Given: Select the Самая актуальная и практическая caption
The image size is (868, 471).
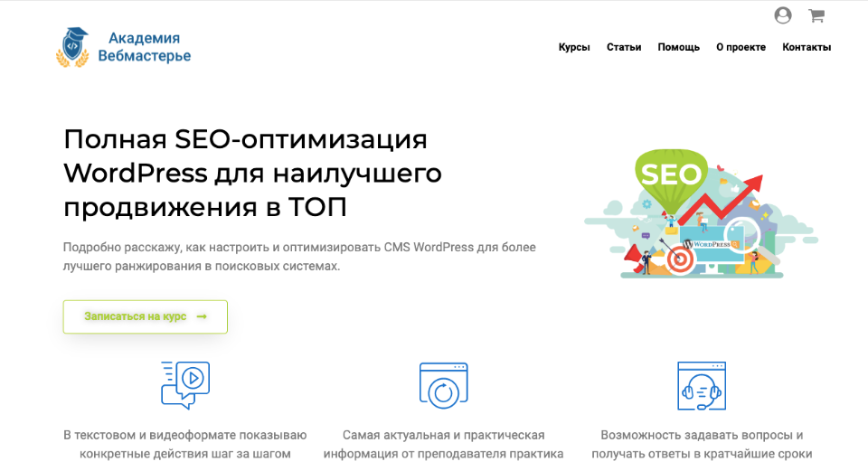Looking at the screenshot, I should coord(443,444).
